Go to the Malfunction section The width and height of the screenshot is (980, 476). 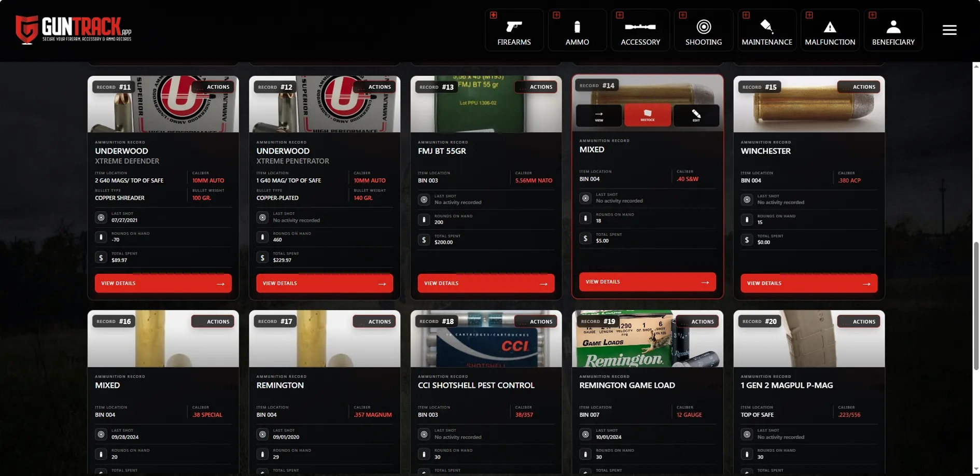point(830,30)
